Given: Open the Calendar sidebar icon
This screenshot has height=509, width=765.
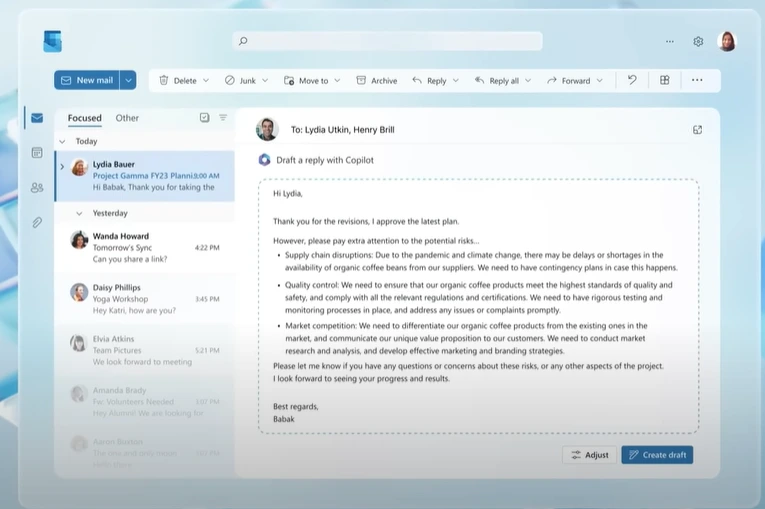Looking at the screenshot, I should point(37,153).
